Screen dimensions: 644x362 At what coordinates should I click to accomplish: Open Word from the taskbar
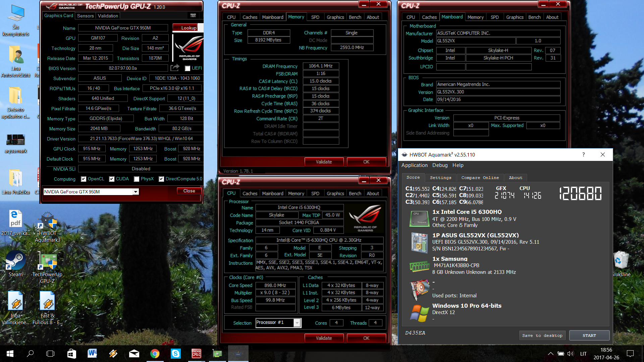coord(92,354)
